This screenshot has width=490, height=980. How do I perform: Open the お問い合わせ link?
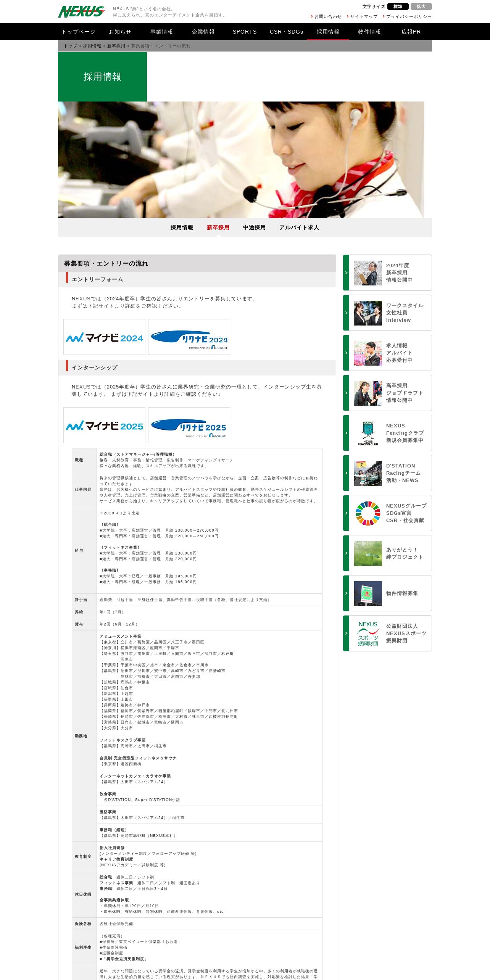coord(328,16)
